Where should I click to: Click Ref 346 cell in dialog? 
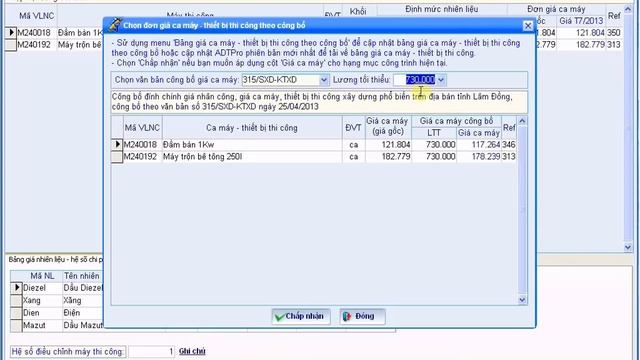[x=509, y=144]
